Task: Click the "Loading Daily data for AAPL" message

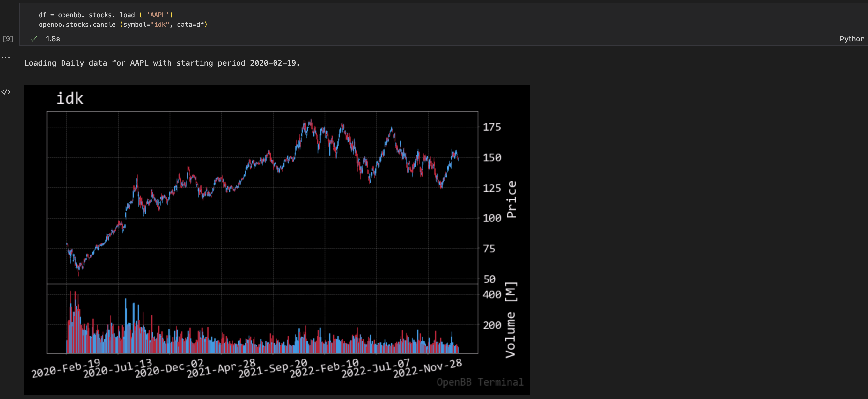Action: [162, 63]
